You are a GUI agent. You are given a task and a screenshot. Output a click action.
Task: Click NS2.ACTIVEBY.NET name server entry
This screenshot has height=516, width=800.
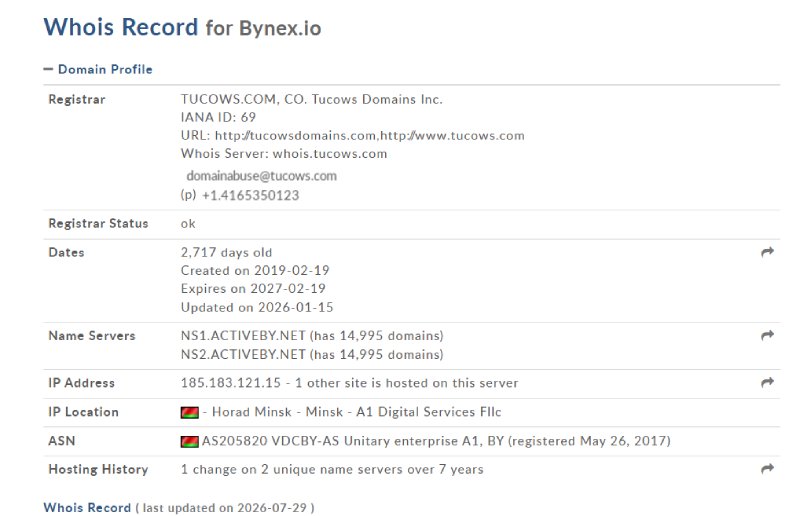coord(312,355)
